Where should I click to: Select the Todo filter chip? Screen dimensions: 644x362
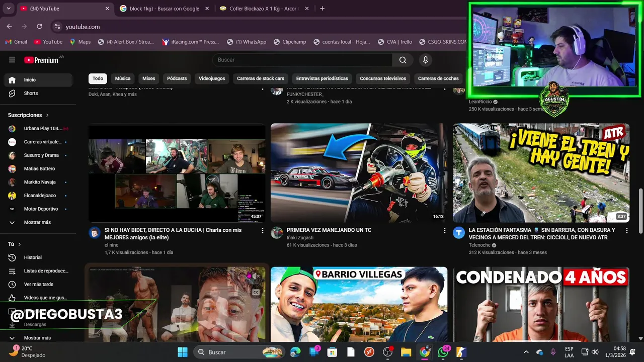[x=98, y=78]
